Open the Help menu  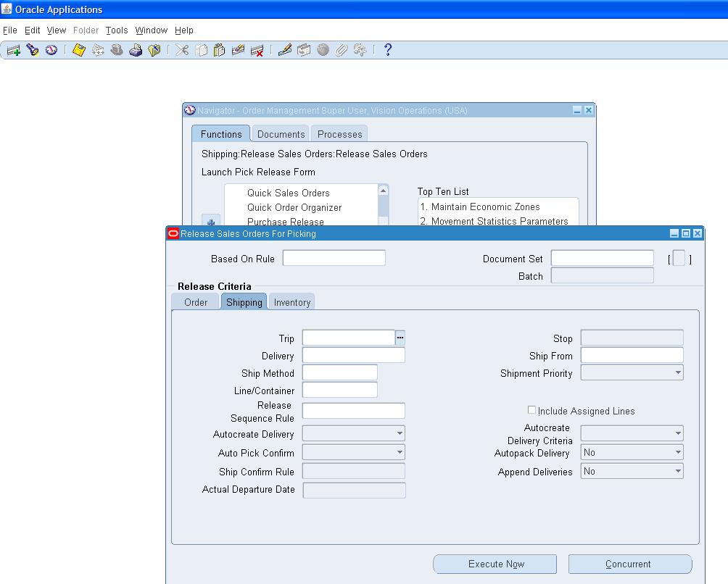click(x=184, y=30)
